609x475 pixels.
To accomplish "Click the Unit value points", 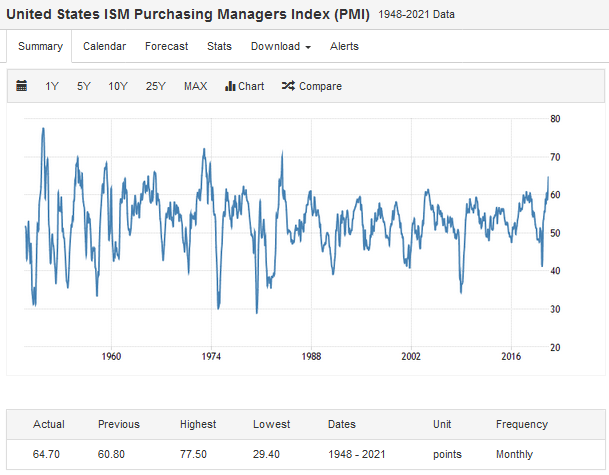I will click(x=447, y=454).
